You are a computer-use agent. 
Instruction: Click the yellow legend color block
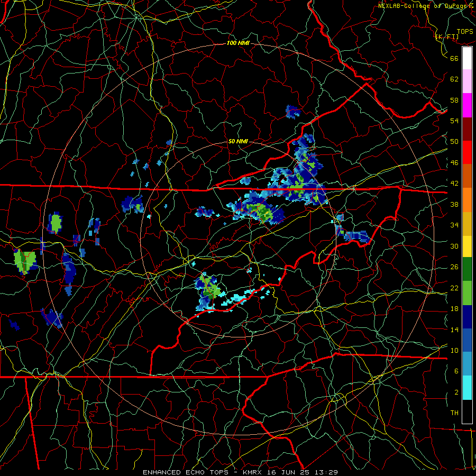point(467,246)
